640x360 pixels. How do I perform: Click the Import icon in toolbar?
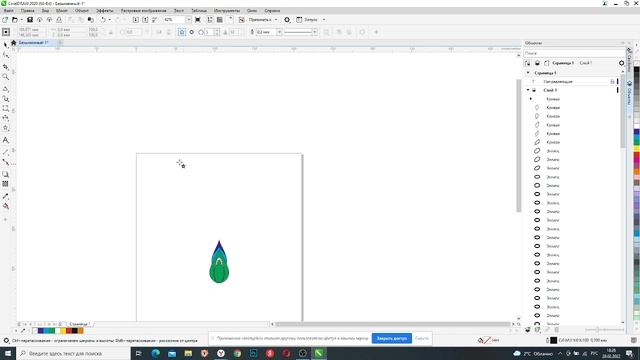click(136, 20)
